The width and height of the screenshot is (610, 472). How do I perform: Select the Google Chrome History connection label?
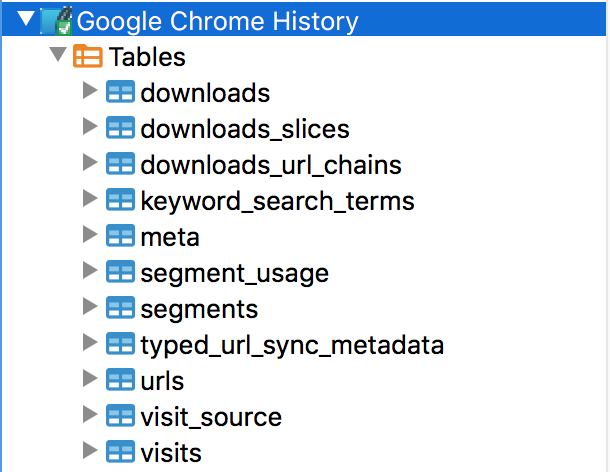tap(216, 19)
